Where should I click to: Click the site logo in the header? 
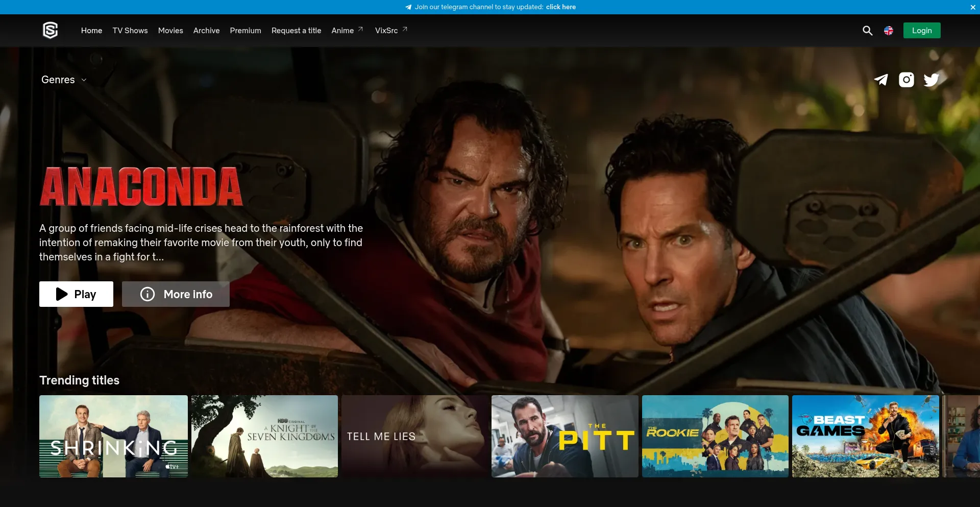50,31
